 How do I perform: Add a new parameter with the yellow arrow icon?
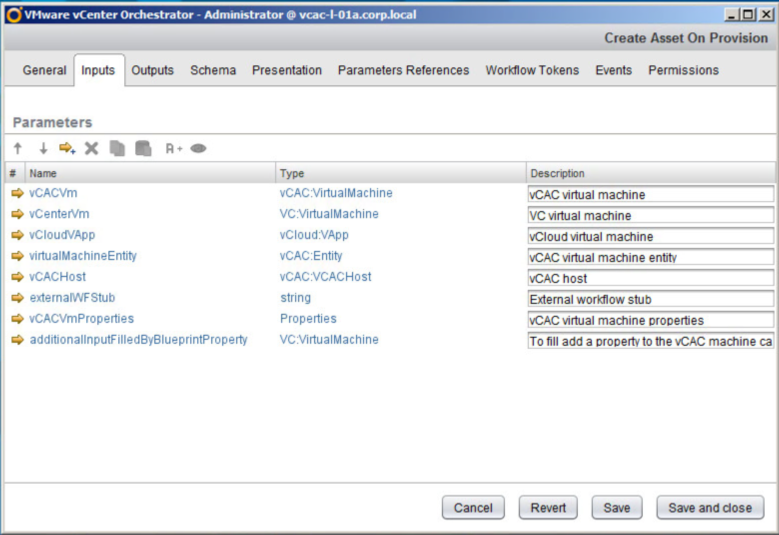click(x=67, y=148)
